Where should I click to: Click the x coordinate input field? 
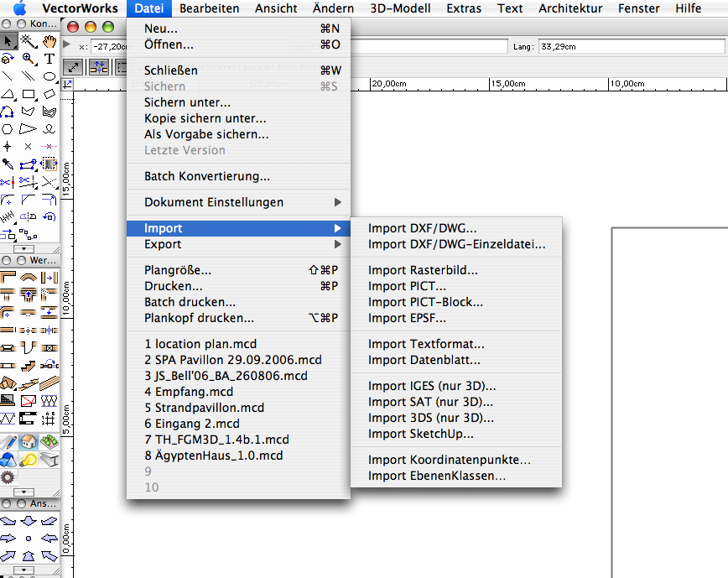109,47
